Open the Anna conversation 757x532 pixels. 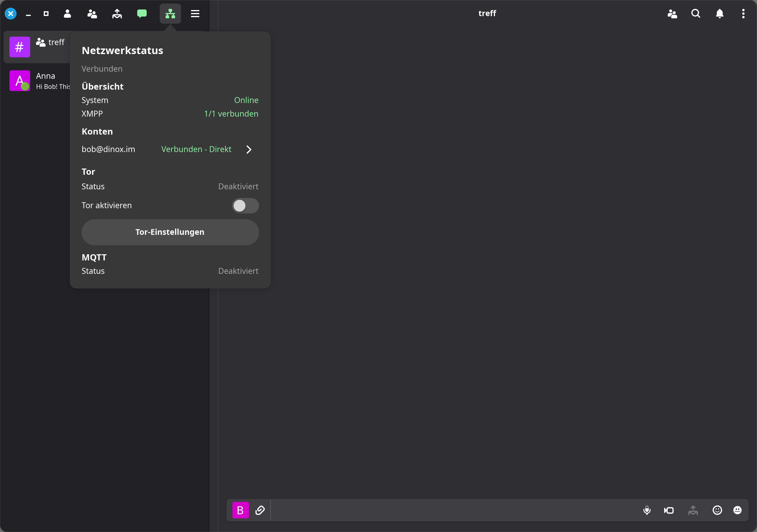coord(40,81)
